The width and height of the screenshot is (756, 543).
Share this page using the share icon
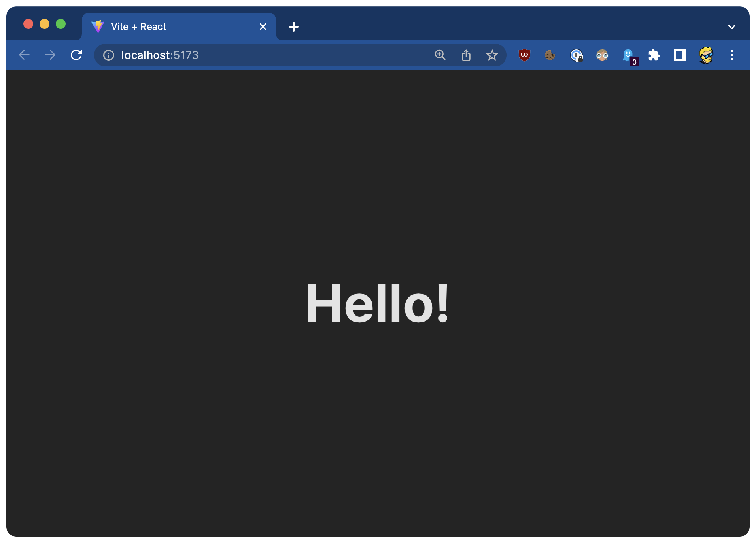tap(466, 55)
